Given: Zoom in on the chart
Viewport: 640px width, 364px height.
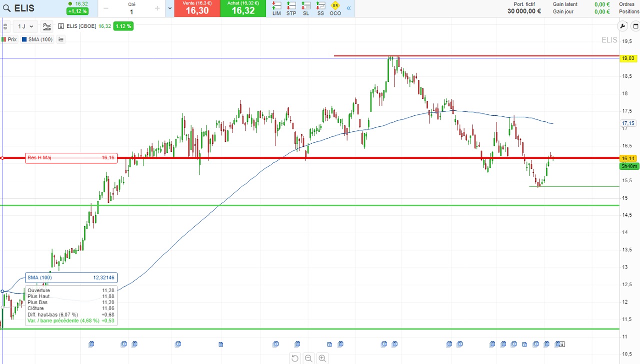Looking at the screenshot, I should point(322,358).
